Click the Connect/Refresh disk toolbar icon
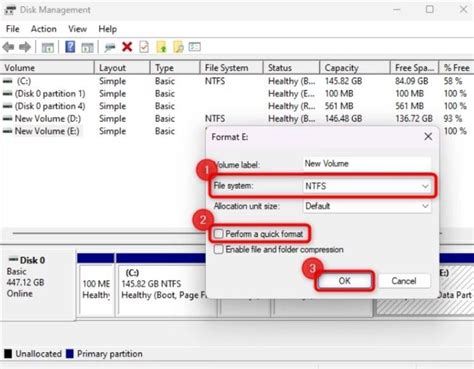The height and width of the screenshot is (369, 474). pyautogui.click(x=110, y=47)
